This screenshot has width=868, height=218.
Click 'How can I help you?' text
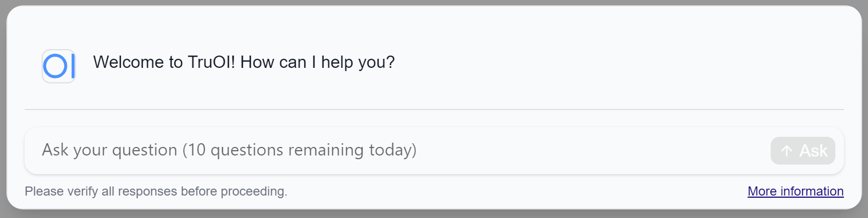click(x=317, y=63)
